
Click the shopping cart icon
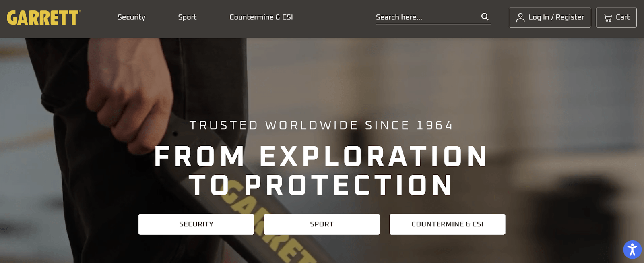(x=608, y=18)
